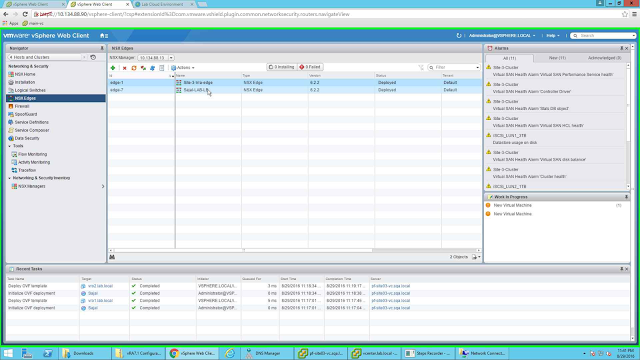Screen dimensions: 640x360
Task: Select the edge-7 row
Action: pos(295,90)
